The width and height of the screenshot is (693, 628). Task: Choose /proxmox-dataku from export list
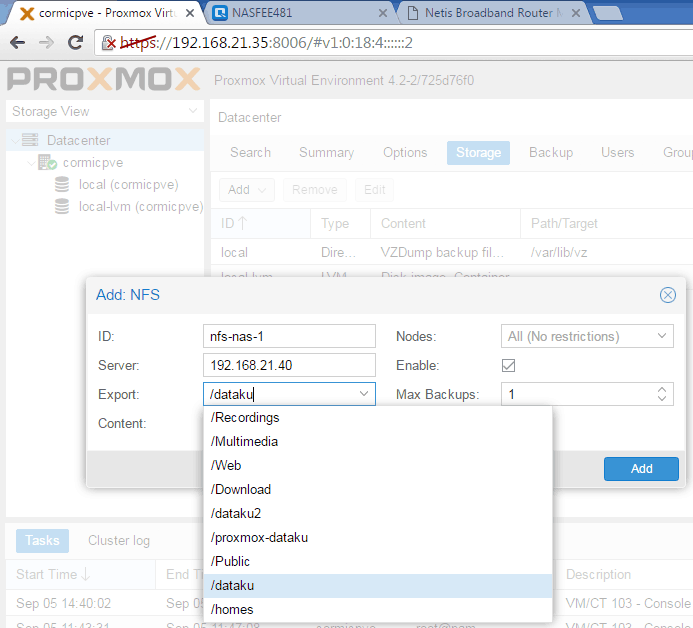378,537
